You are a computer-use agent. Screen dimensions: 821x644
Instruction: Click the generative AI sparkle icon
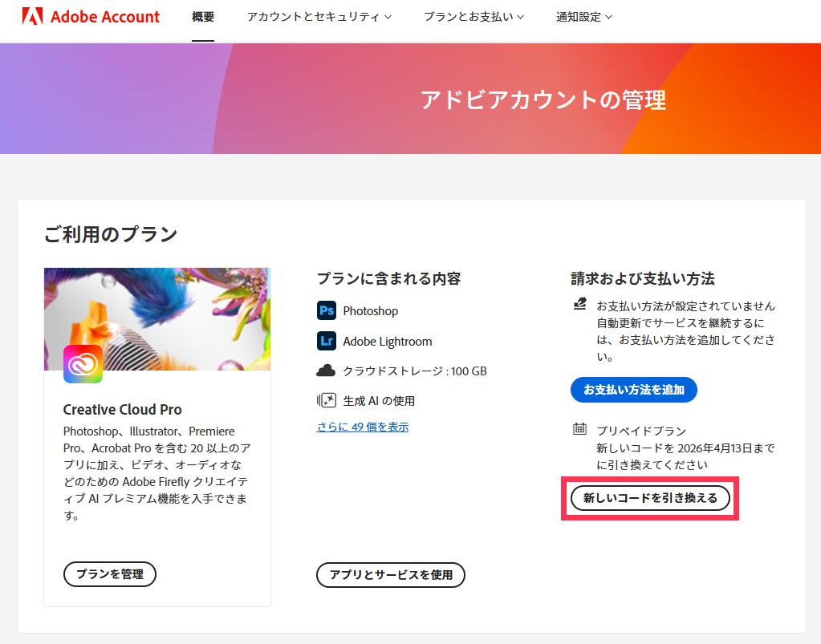(326, 400)
